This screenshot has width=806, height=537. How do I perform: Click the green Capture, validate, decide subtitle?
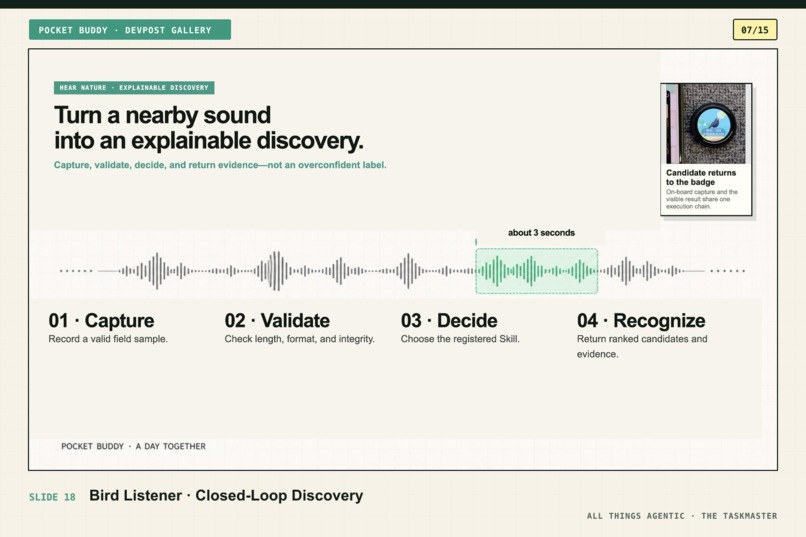tap(220, 165)
